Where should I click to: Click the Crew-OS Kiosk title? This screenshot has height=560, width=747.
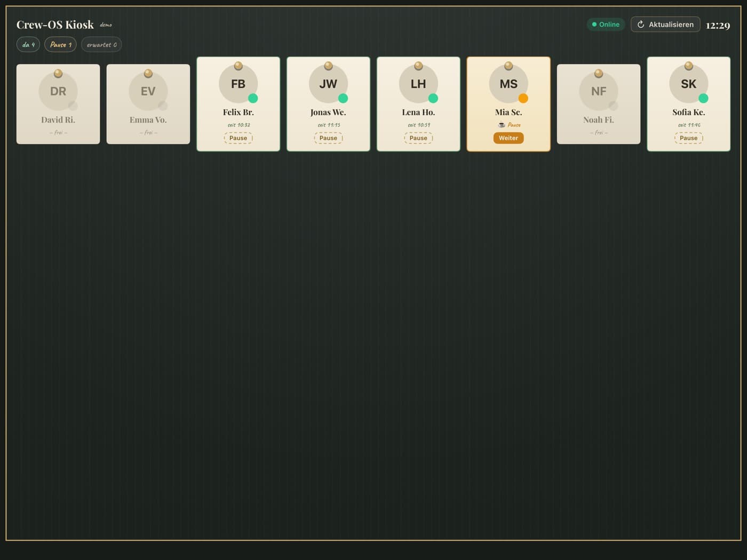[55, 25]
